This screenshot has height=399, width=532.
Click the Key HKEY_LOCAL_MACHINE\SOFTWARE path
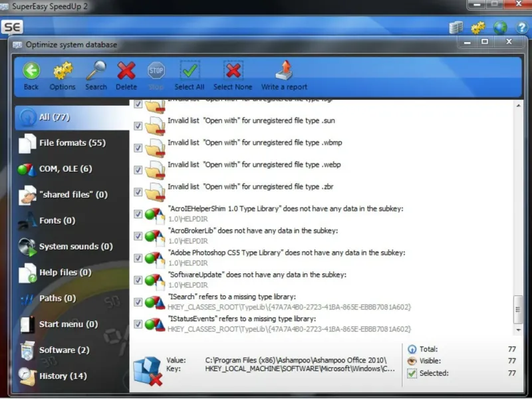click(300, 369)
